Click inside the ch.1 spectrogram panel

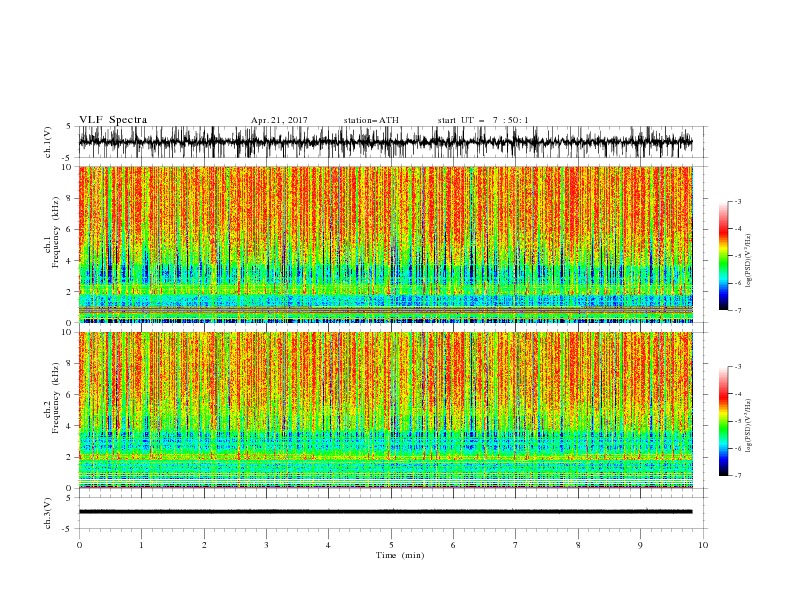(385, 244)
